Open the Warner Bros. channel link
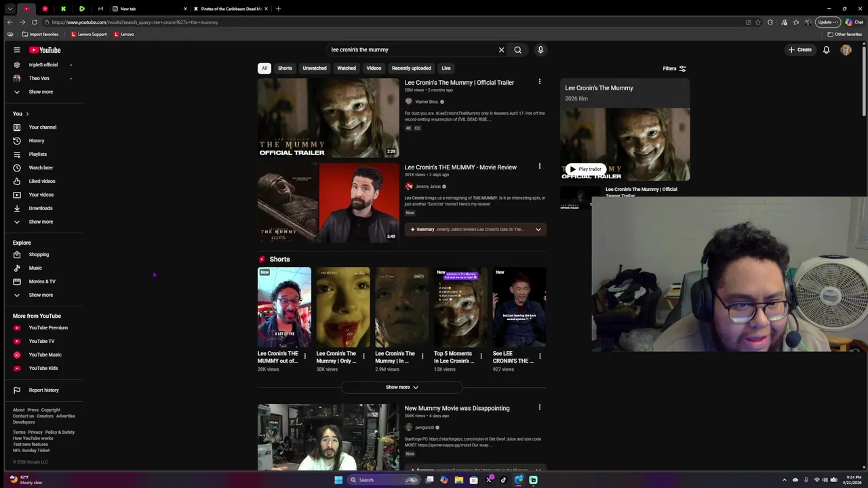The image size is (868, 488). point(427,102)
